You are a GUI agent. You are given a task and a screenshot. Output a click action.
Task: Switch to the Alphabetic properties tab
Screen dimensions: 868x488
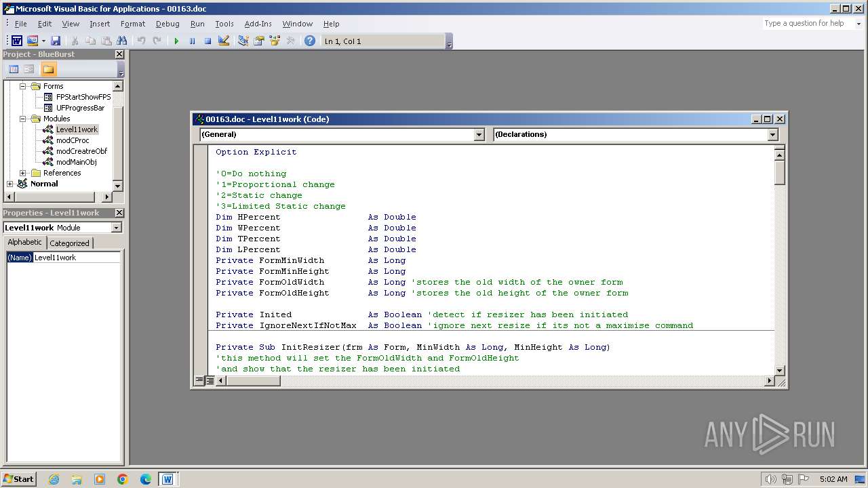coord(25,243)
